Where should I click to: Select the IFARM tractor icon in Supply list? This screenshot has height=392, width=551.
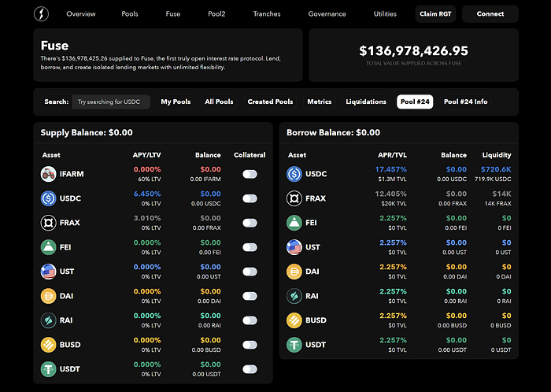(48, 174)
